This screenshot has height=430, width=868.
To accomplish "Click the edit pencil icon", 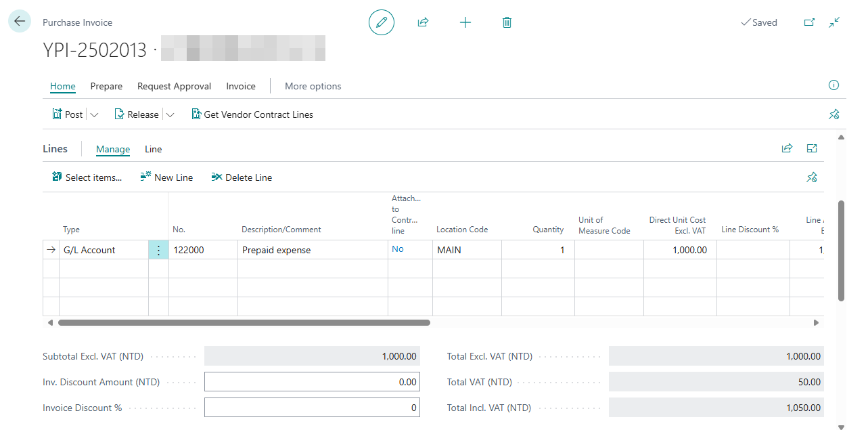I will tap(382, 22).
